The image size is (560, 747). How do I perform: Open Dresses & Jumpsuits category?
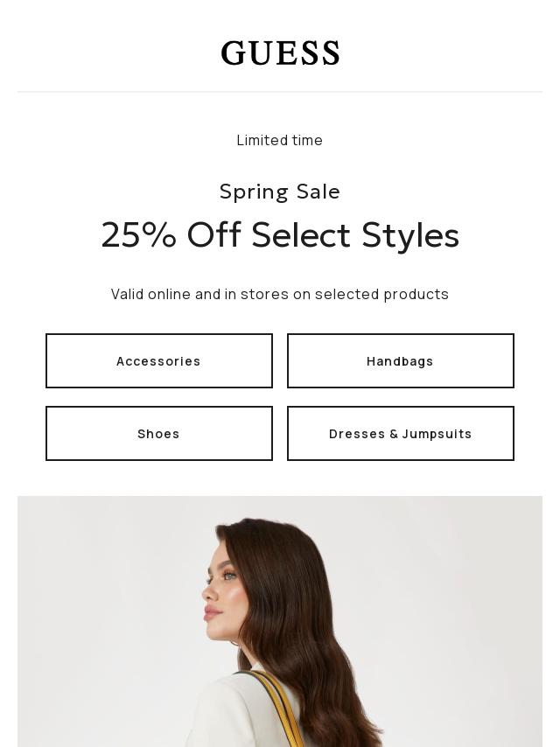(401, 434)
